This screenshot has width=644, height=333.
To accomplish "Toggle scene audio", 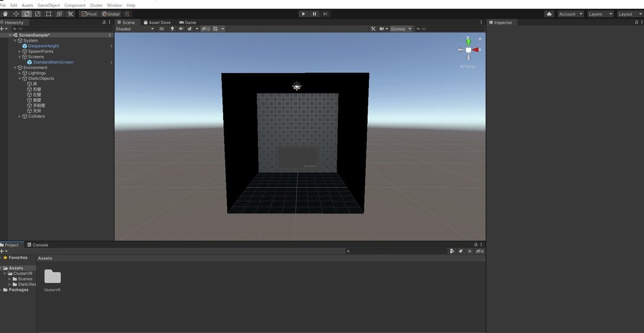I will 181,29.
